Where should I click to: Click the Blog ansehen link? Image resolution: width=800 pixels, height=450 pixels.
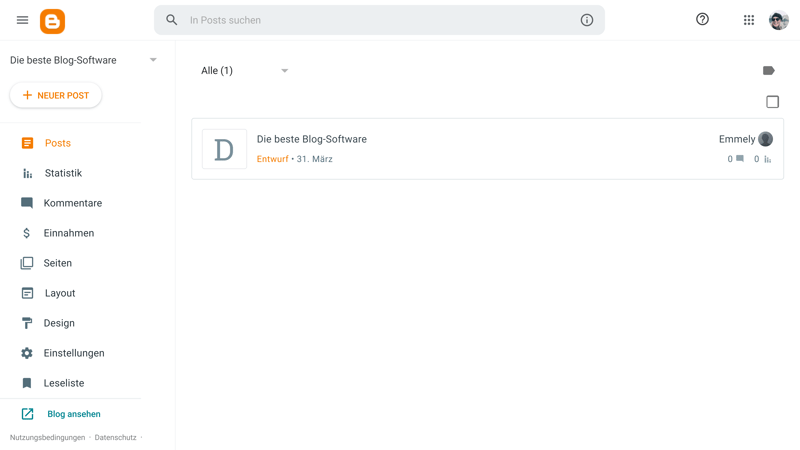74,414
